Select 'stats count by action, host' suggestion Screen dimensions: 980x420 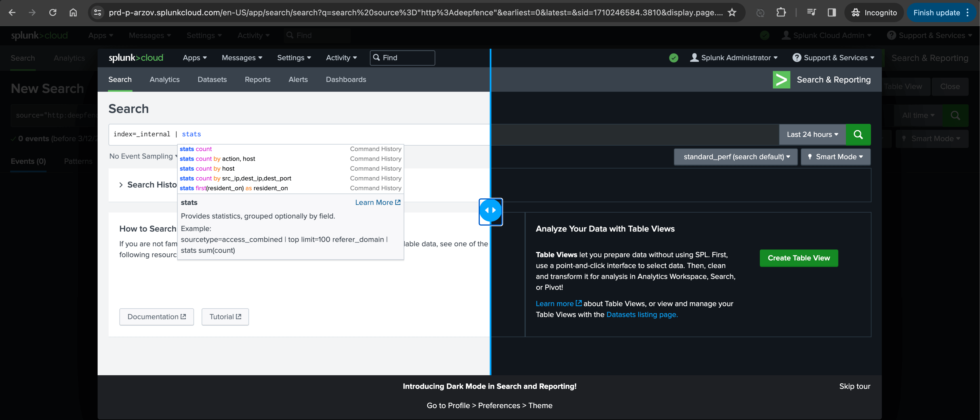coord(290,159)
